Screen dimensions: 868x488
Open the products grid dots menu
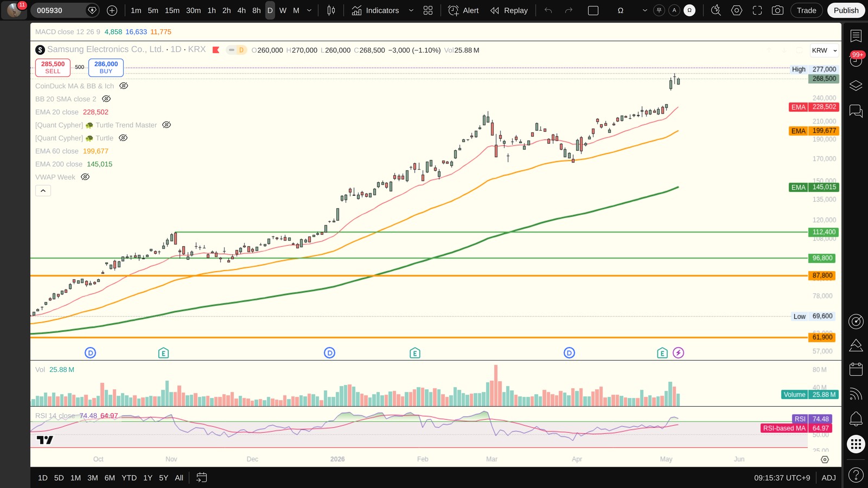[x=856, y=445]
